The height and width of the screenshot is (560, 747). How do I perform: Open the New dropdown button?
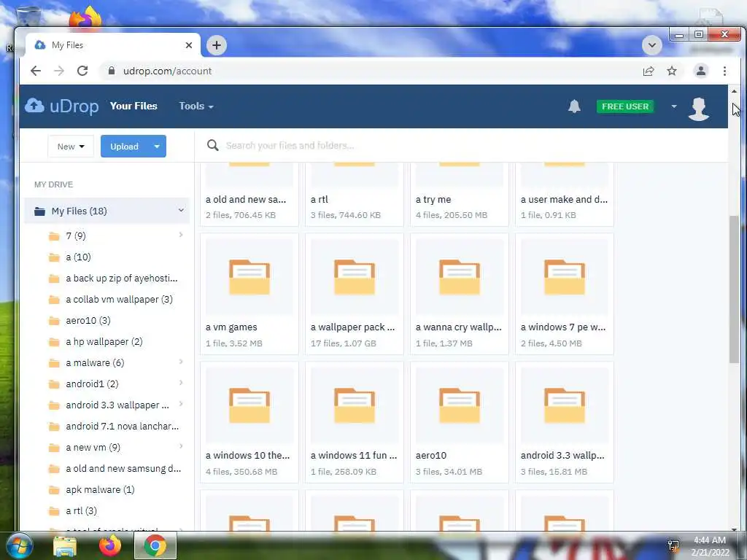coord(71,146)
